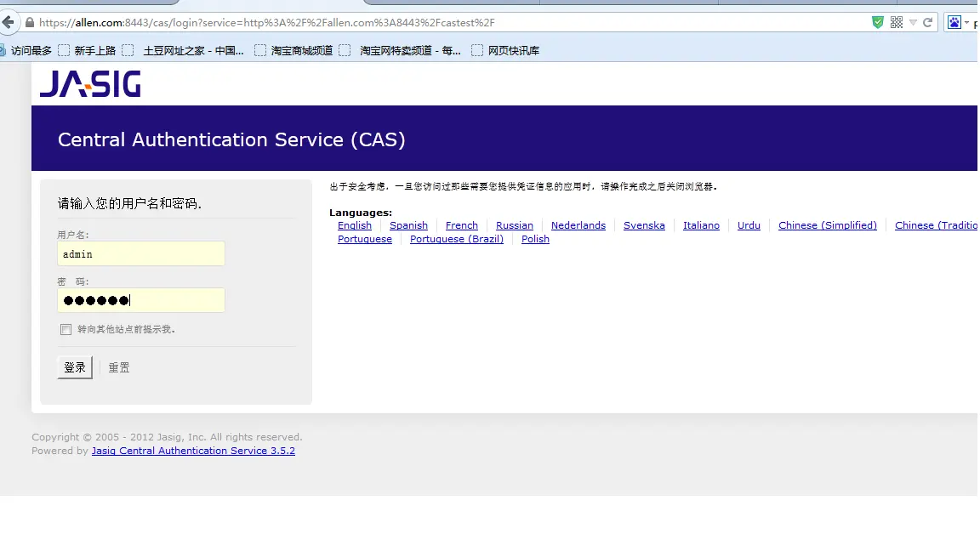This screenshot has width=980, height=551.
Task: Click the green shield icon in address bar
Action: click(878, 22)
